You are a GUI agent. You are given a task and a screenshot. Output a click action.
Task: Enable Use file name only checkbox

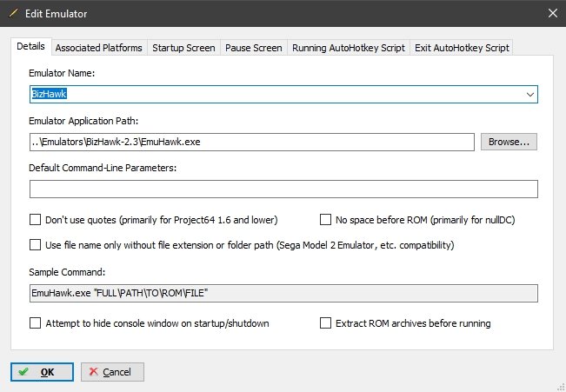(x=35, y=245)
